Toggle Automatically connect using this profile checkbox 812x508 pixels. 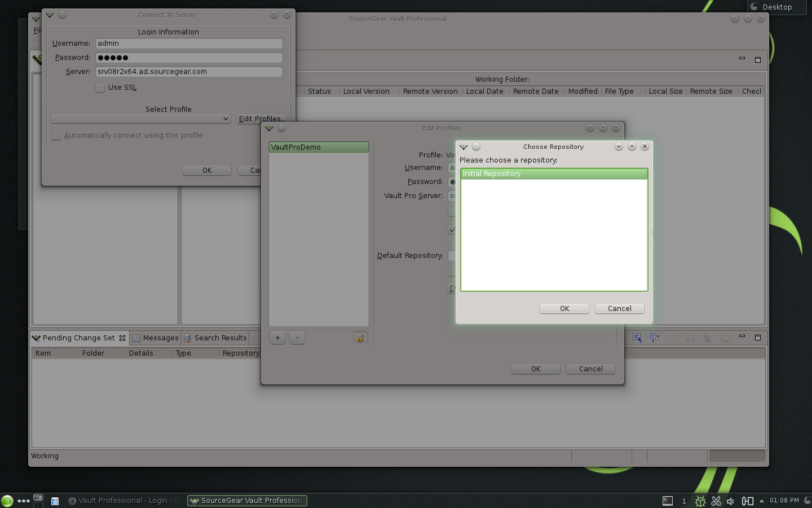point(56,135)
